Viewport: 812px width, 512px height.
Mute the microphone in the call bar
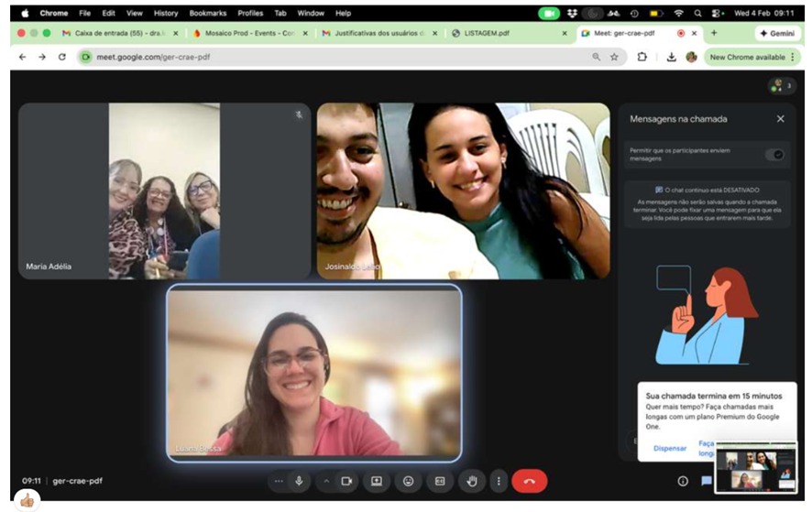pyautogui.click(x=299, y=481)
